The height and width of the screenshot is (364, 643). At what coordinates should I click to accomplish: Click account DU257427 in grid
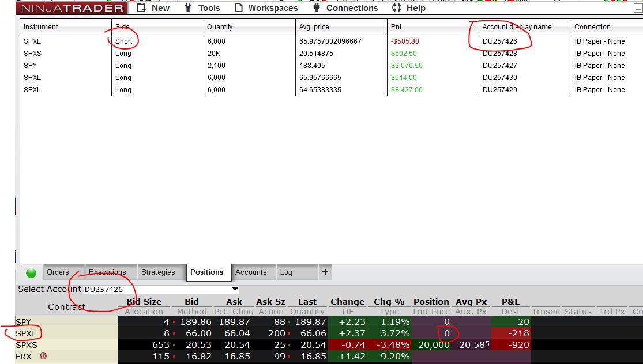(x=500, y=66)
